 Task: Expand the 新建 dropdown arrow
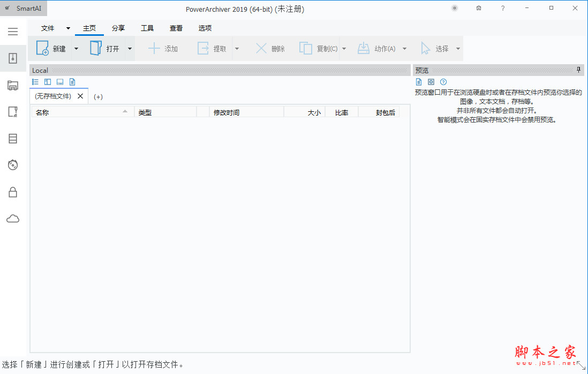click(76, 49)
